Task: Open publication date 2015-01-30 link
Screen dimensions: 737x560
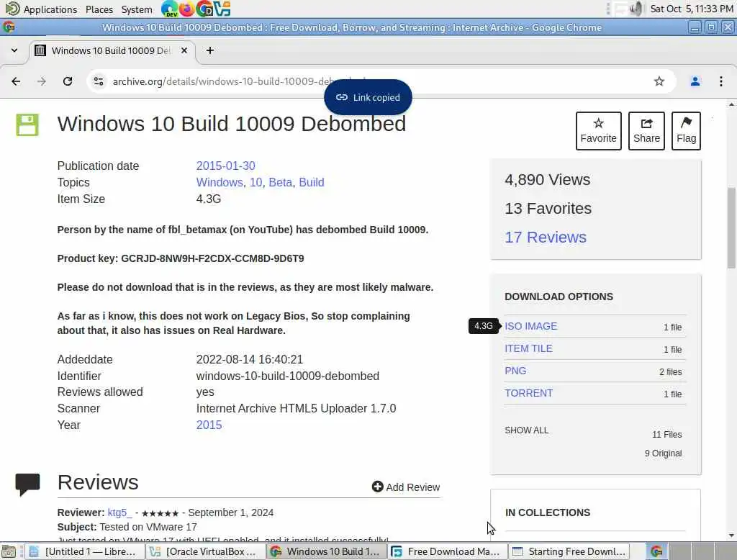Action: click(x=225, y=166)
